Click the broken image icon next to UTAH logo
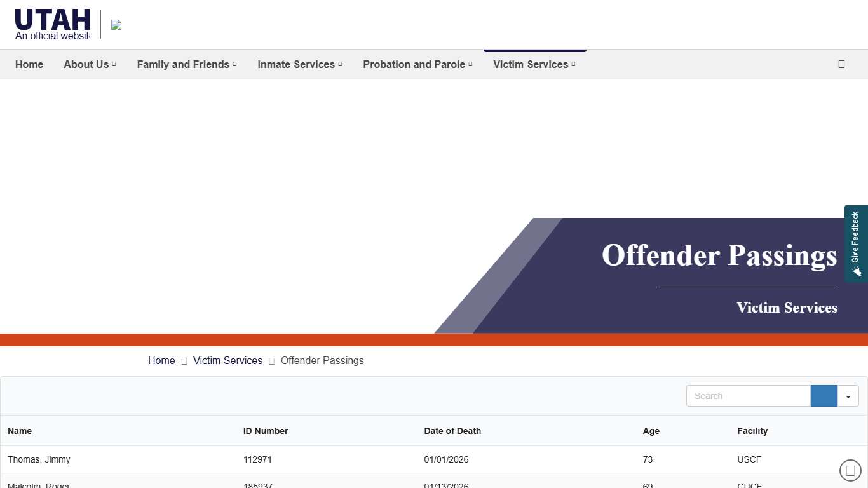The height and width of the screenshot is (488, 868). click(x=116, y=24)
